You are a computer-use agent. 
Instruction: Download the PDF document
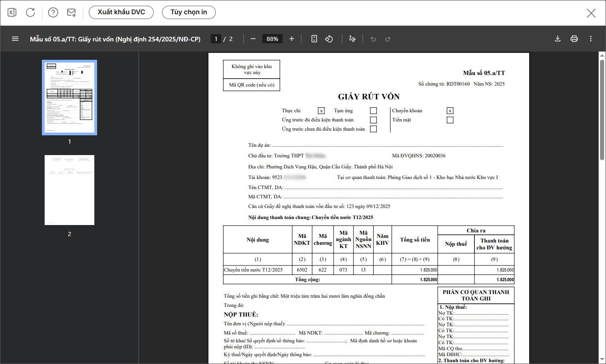558,39
